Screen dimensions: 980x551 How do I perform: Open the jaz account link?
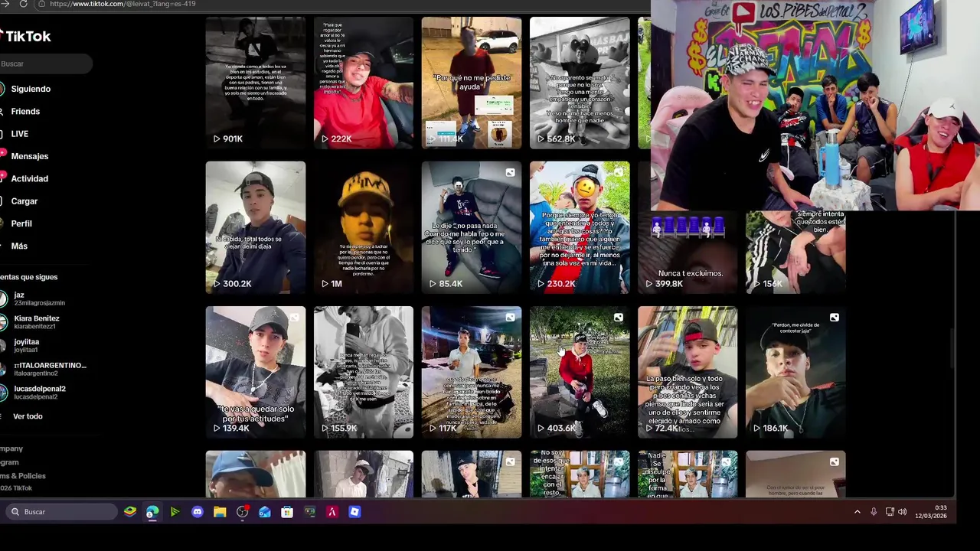[x=40, y=298]
